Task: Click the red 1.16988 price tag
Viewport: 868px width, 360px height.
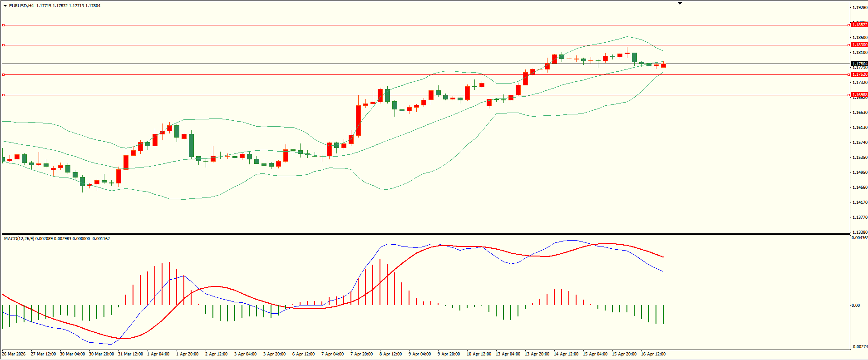Action: 859,95
